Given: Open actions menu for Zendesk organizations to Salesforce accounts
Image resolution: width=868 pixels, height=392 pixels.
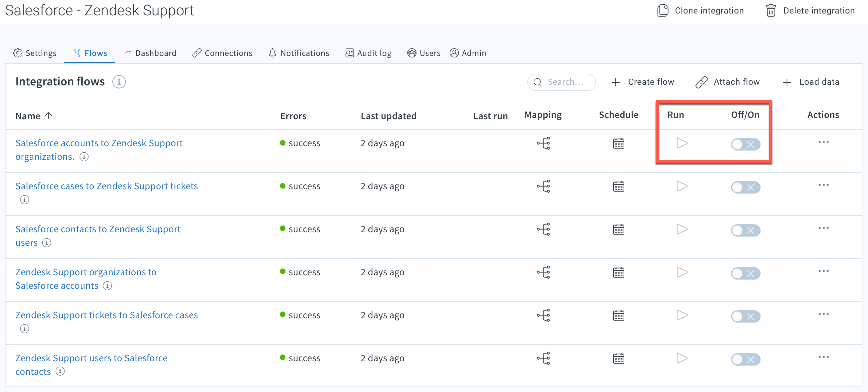Looking at the screenshot, I should 823,271.
